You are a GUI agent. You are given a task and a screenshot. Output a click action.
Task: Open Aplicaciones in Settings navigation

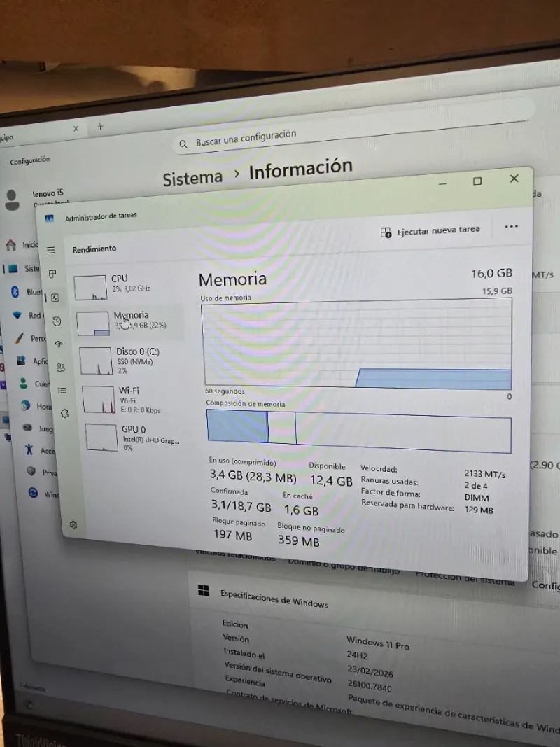click(x=32, y=361)
